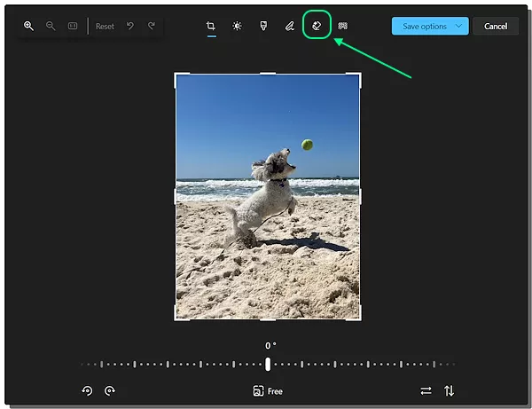The height and width of the screenshot is (409, 532).
Task: Click the top edge crop handle
Action: 268,73
